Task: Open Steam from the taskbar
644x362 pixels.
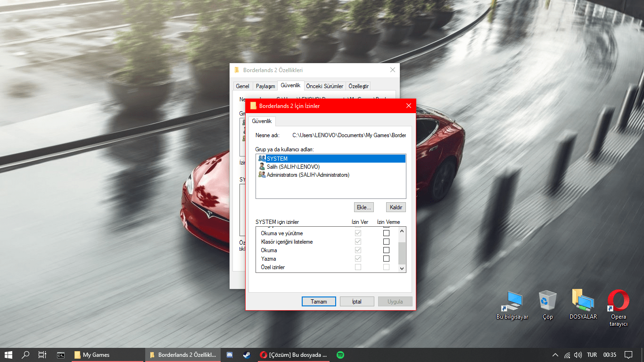Action: click(x=247, y=355)
